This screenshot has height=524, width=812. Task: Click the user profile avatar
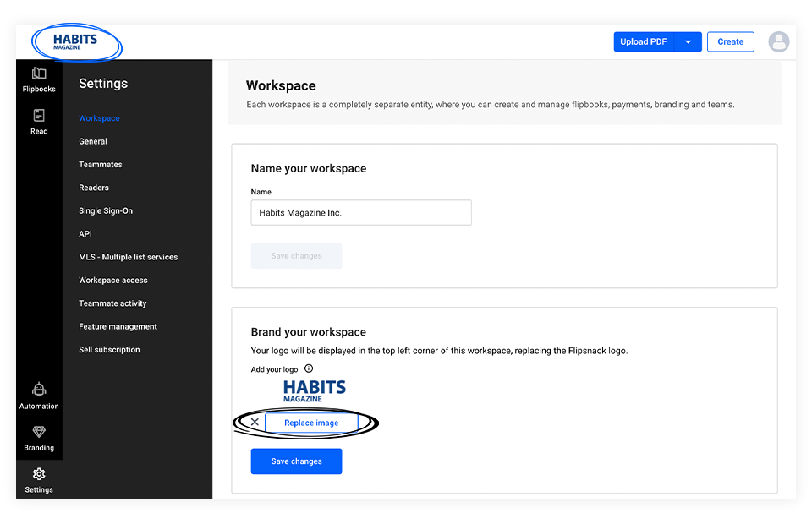click(778, 42)
